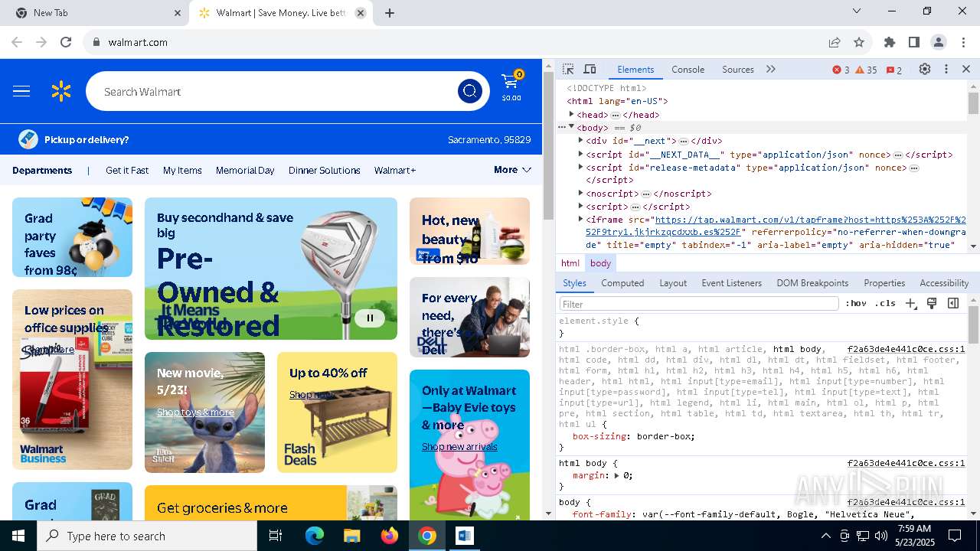The image size is (980, 551).
Task: Open the Event Listeners tab
Action: coord(732,282)
